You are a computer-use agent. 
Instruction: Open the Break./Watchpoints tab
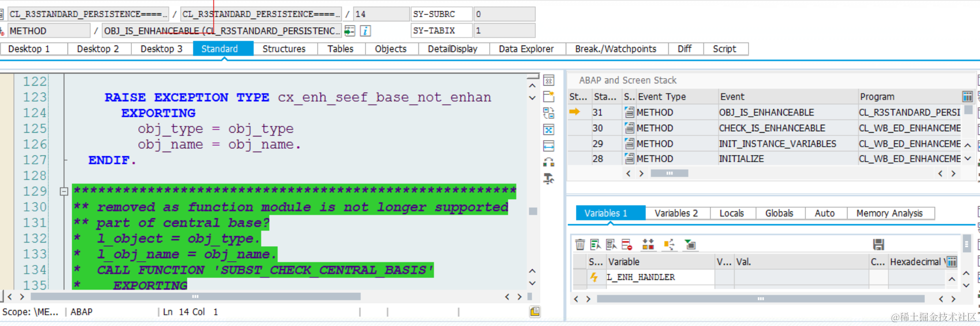click(616, 49)
